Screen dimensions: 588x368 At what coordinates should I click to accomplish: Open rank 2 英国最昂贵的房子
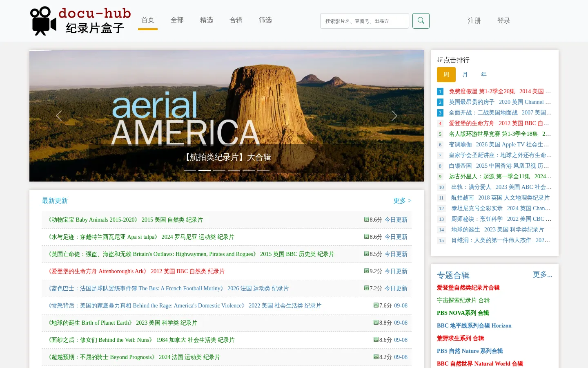(x=500, y=102)
